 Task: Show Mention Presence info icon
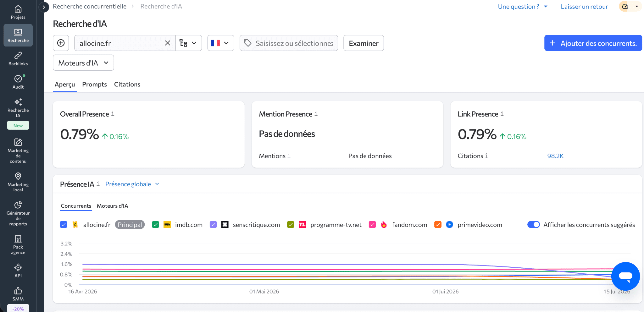316,113
